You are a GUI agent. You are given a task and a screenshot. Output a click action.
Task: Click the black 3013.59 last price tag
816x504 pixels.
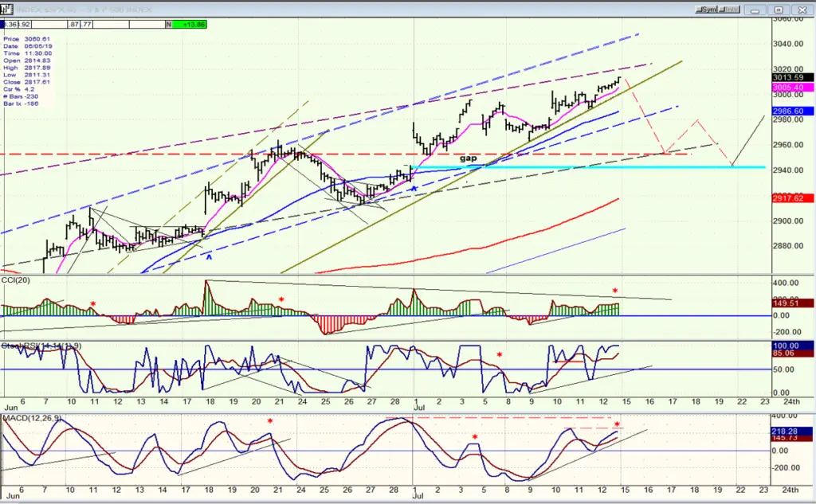click(793, 77)
